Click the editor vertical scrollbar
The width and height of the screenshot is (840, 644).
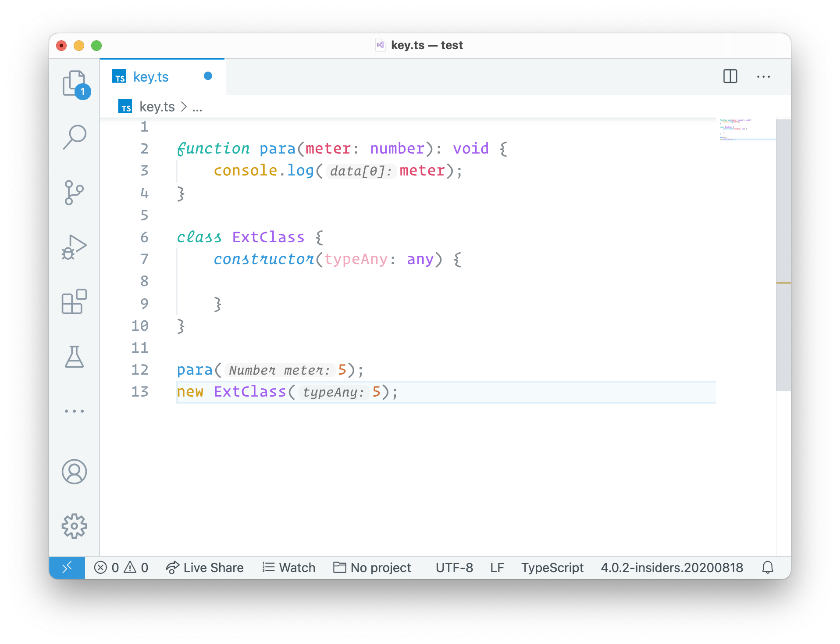click(783, 254)
